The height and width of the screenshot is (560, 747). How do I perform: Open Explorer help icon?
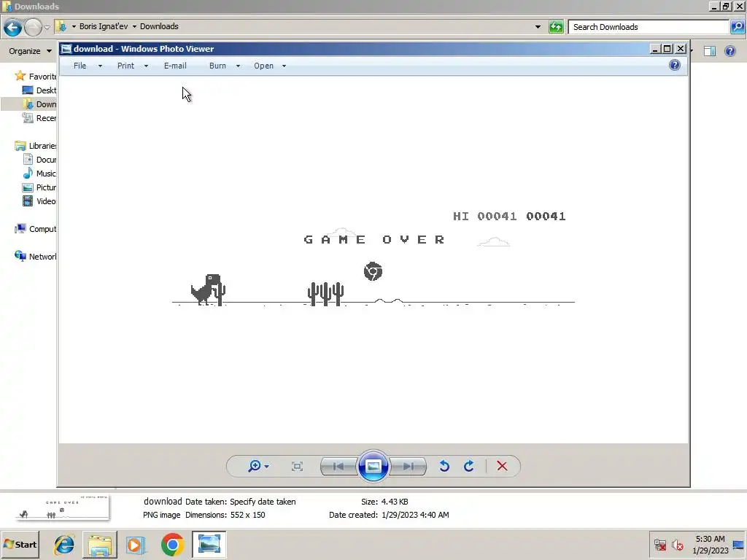pos(729,51)
